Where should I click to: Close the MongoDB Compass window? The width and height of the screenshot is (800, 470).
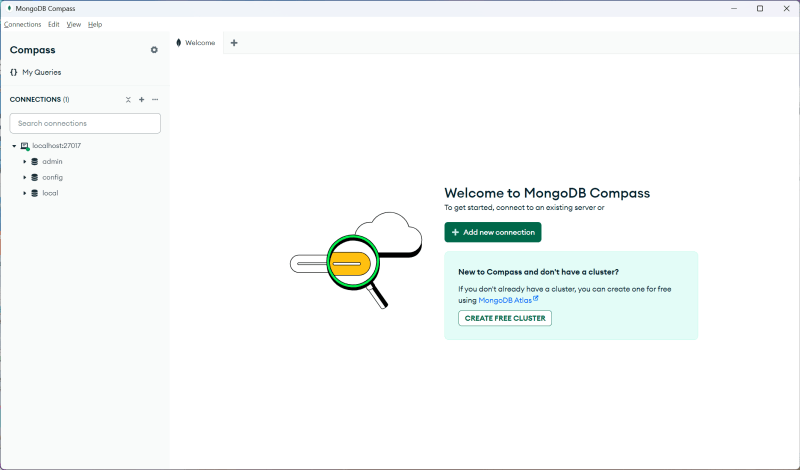[x=786, y=9]
